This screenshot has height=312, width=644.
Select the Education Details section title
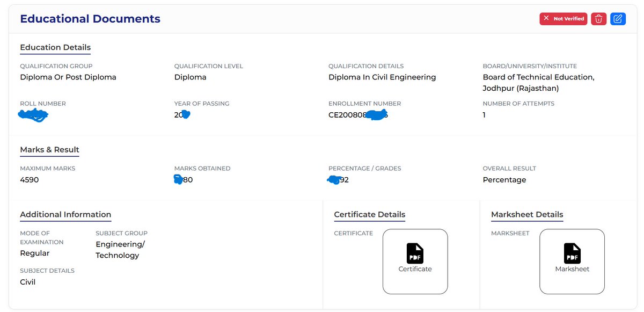[x=55, y=47]
